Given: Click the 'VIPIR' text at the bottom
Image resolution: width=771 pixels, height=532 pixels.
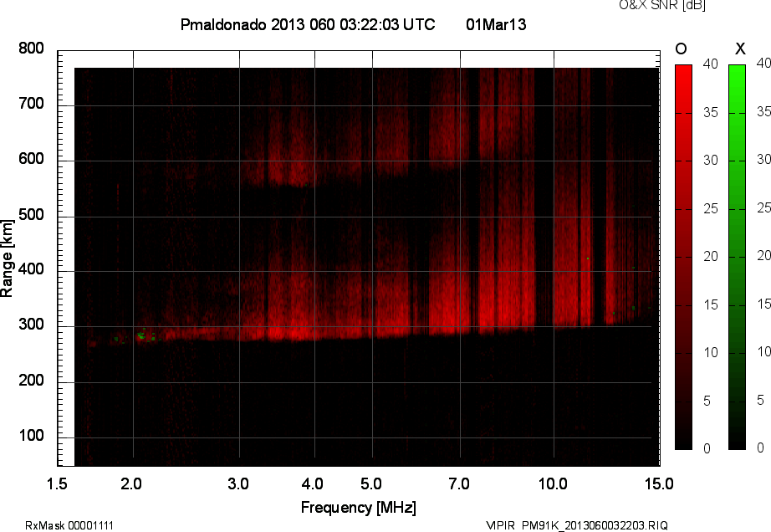Looking at the screenshot, I should tap(501, 525).
